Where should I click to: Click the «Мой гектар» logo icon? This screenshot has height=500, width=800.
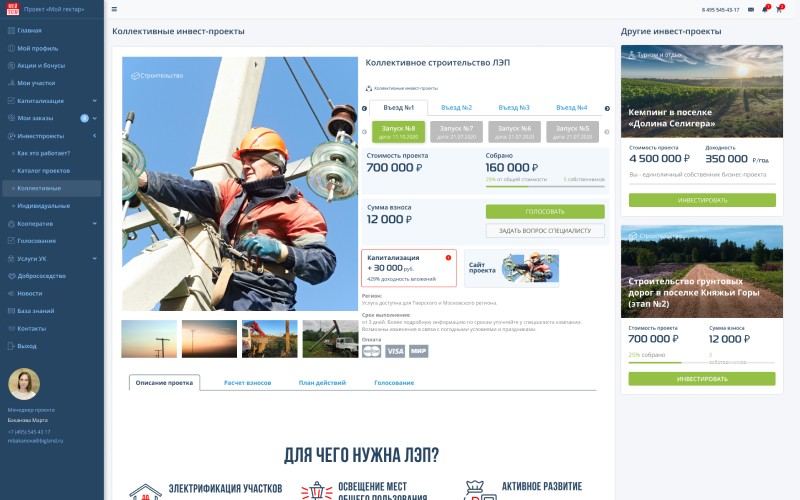(12, 9)
